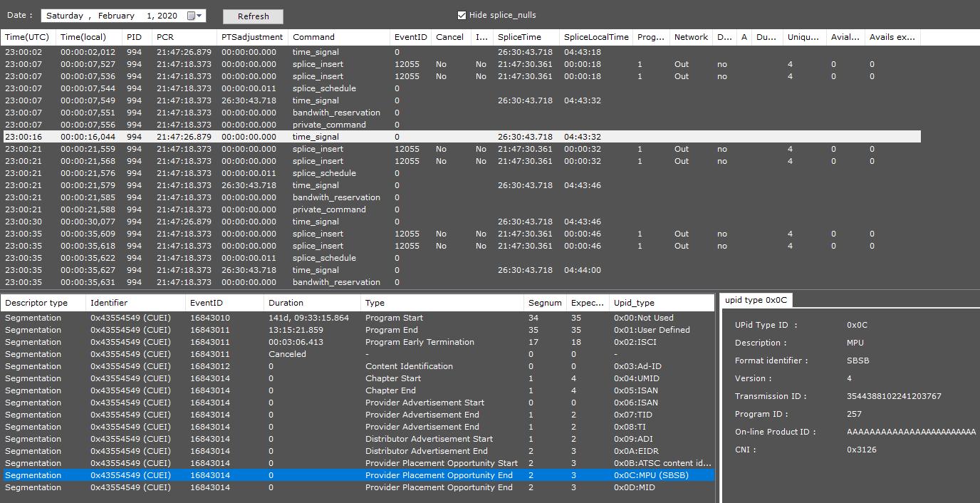
Task: Select the 'Provider Advertisement Start' row
Action: (x=358, y=403)
